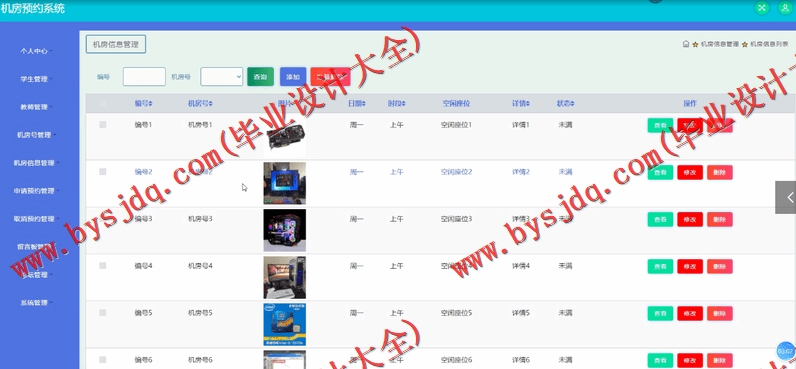The height and width of the screenshot is (369, 796).
Task: Click the 空闲座位2 cell
Action: click(x=456, y=172)
